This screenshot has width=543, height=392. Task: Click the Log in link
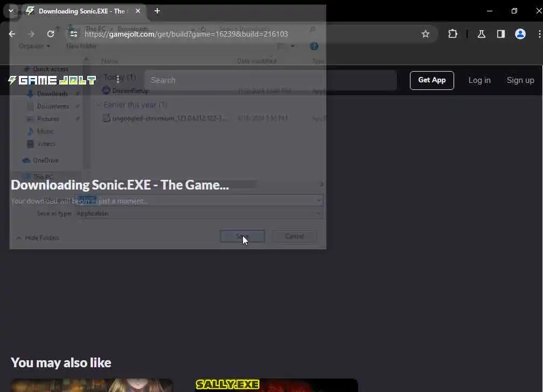tap(479, 80)
